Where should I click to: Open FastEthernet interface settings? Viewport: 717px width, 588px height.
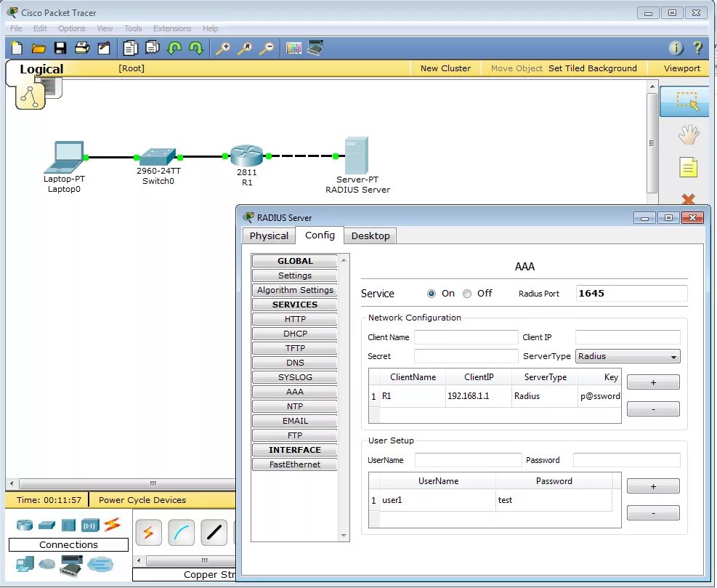[x=294, y=464]
